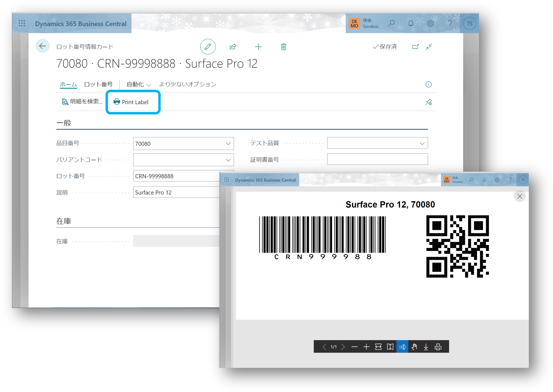
Task: Click the plus new record icon
Action: tap(258, 47)
